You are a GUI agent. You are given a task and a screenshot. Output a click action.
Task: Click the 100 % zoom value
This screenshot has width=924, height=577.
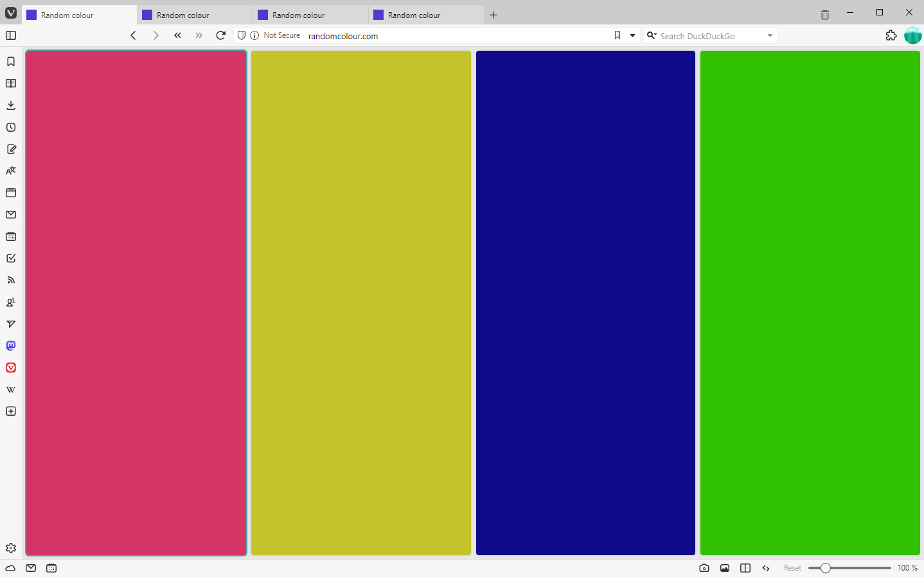(x=907, y=568)
